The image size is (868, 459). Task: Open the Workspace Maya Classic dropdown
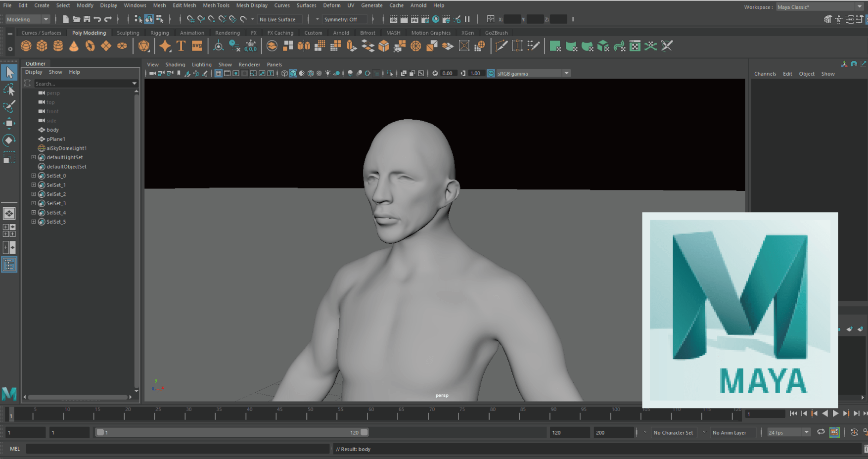820,7
